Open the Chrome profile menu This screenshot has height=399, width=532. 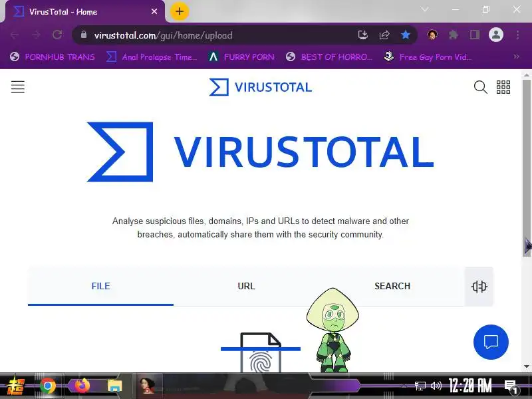[495, 35]
